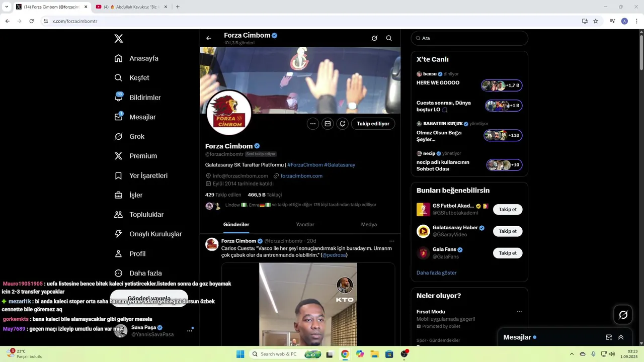Go back using profile header arrow
The height and width of the screenshot is (362, 644).
pyautogui.click(x=209, y=38)
